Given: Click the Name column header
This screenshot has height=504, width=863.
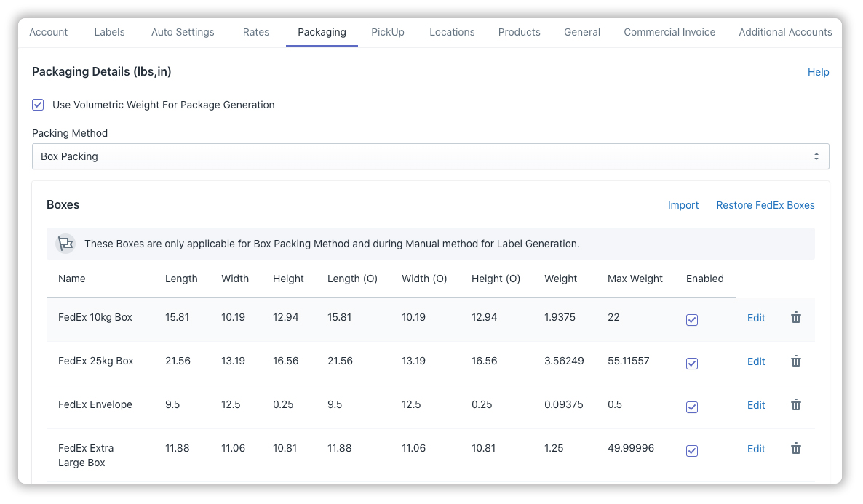Looking at the screenshot, I should click(71, 279).
